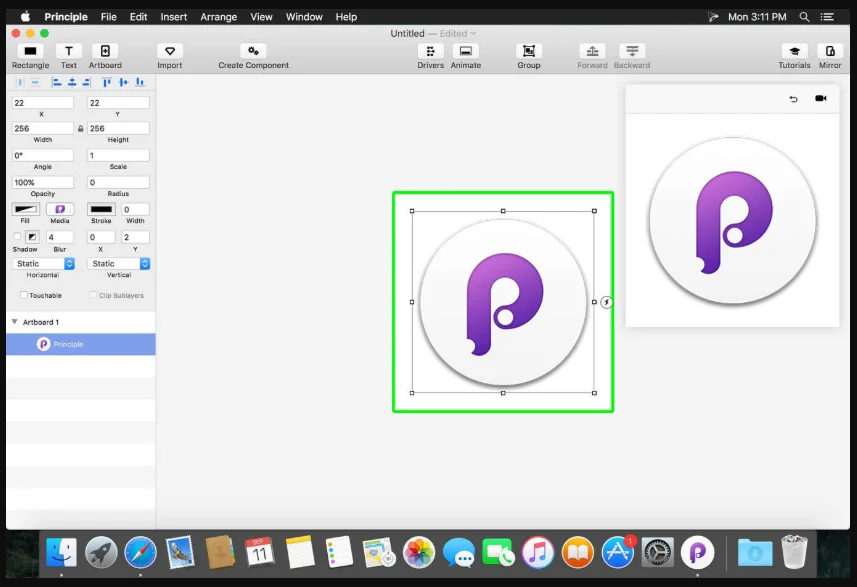Open the Window menu

coord(304,17)
